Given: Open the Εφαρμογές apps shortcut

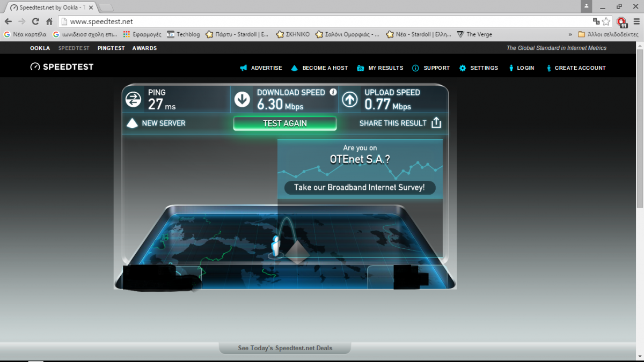Looking at the screenshot, I should tap(142, 34).
